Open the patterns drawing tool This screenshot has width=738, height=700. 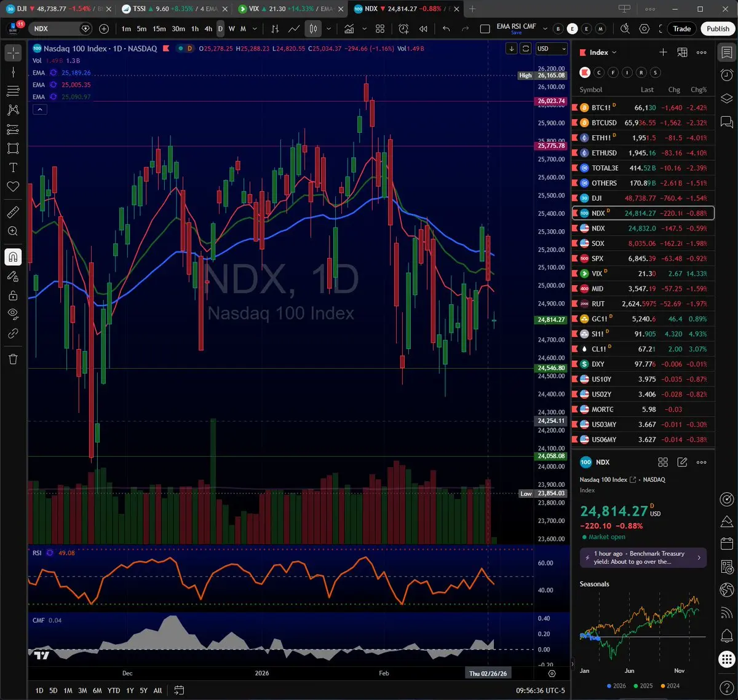tap(13, 110)
